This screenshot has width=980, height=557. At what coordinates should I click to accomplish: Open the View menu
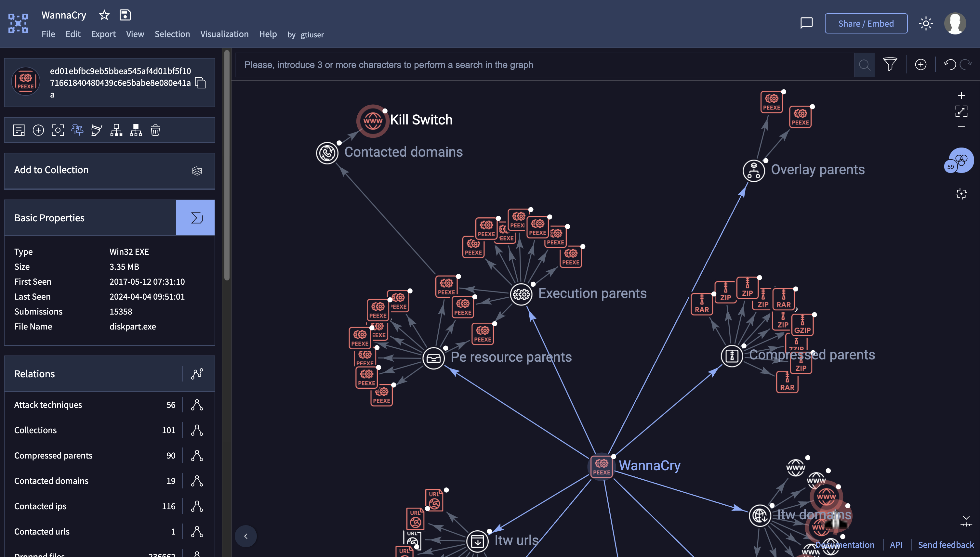pos(135,34)
